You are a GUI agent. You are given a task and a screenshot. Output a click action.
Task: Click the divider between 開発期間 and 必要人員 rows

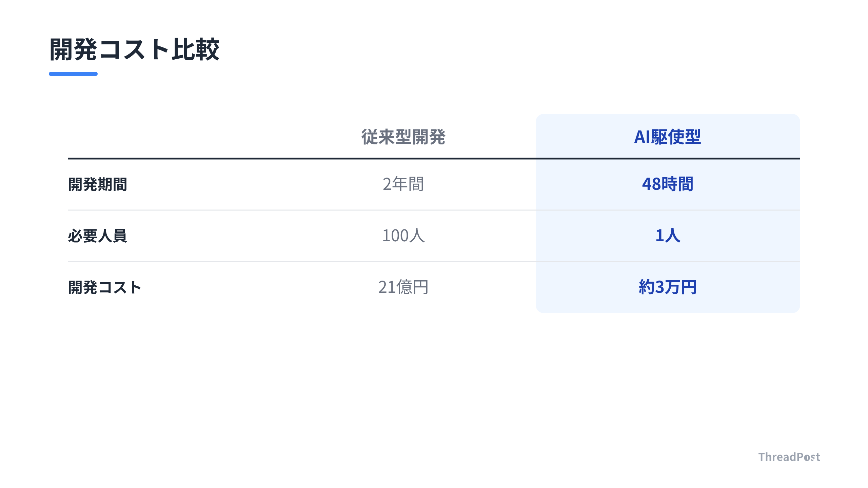coord(434,210)
